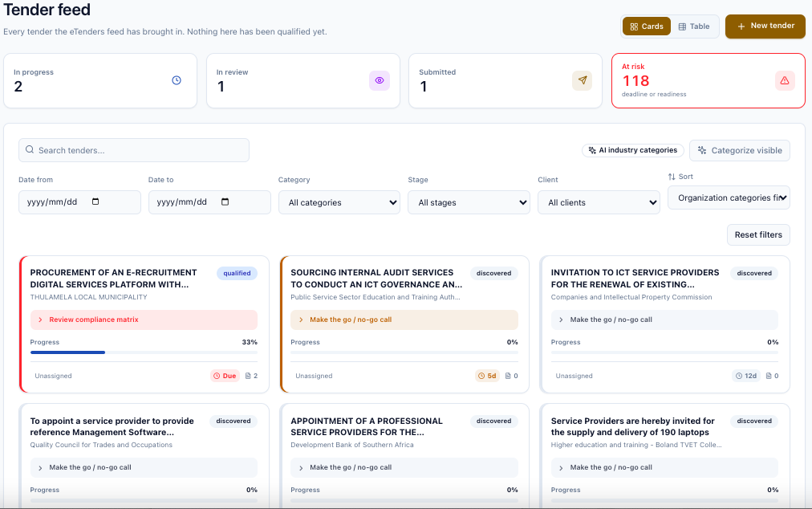The width and height of the screenshot is (812, 509).
Task: Expand go/no-go call on ICT Service Providers card
Action: pos(664,320)
